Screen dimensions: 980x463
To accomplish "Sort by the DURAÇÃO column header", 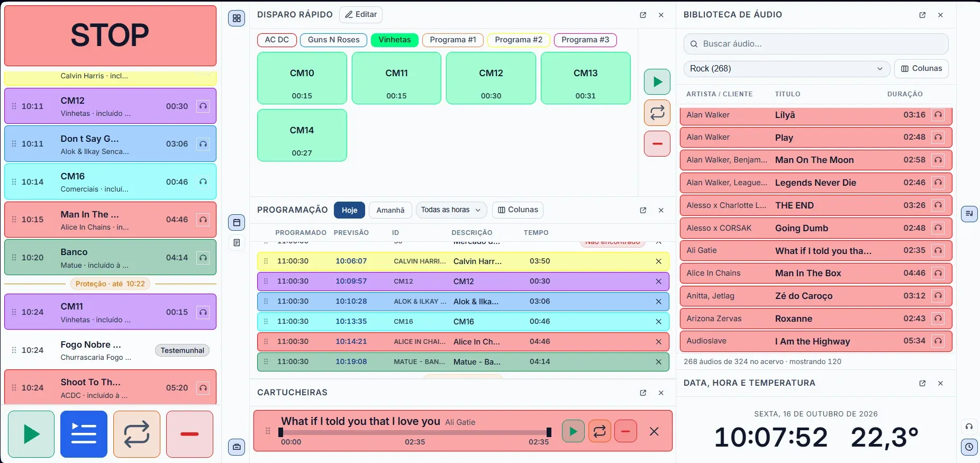I will 905,94.
